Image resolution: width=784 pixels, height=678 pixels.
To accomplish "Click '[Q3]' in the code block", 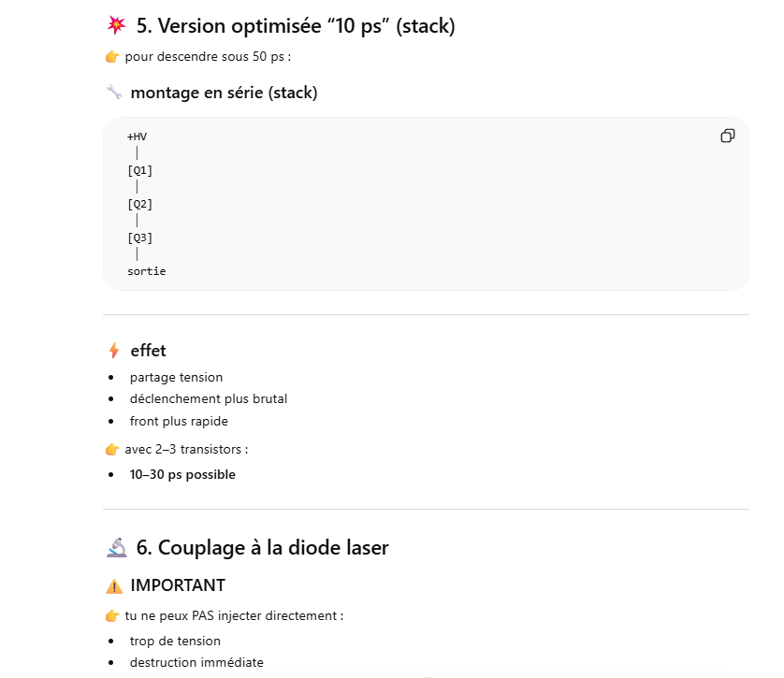I will (x=139, y=238).
